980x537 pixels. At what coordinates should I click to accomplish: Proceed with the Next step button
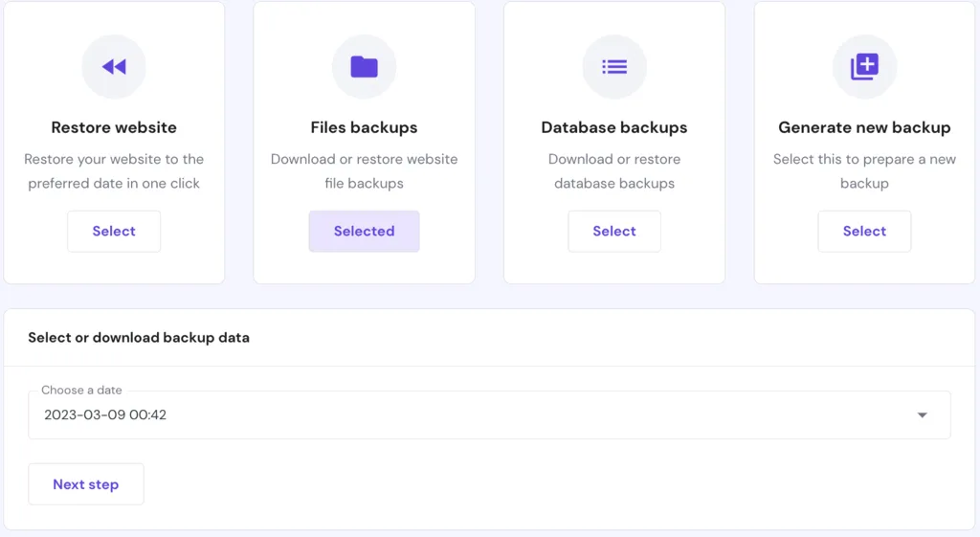(x=86, y=483)
